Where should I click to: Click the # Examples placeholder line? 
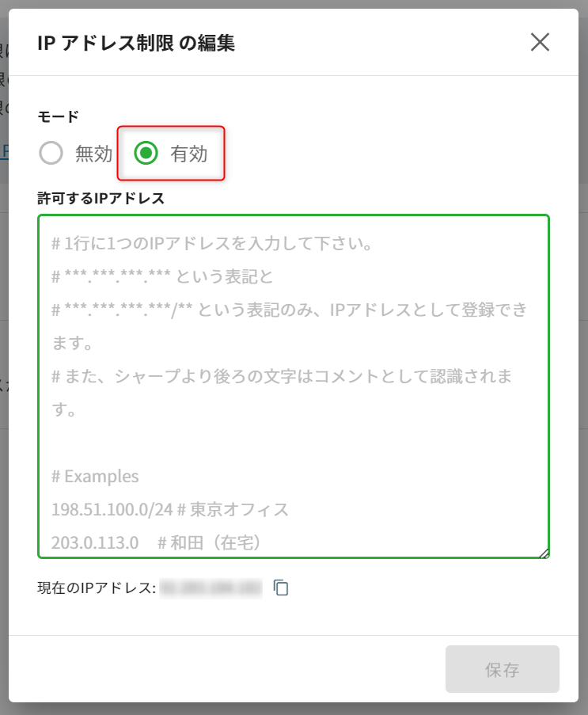[x=95, y=477]
